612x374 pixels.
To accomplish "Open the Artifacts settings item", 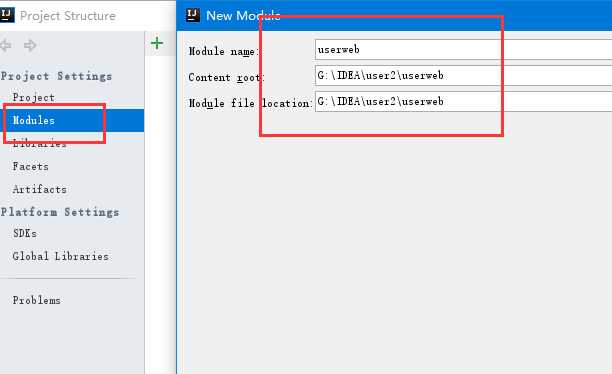I will [40, 189].
